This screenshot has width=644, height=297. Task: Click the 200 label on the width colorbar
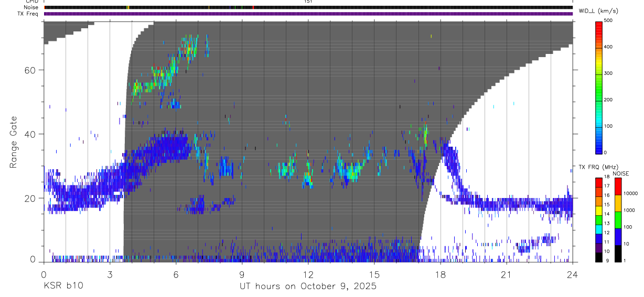[x=608, y=100]
